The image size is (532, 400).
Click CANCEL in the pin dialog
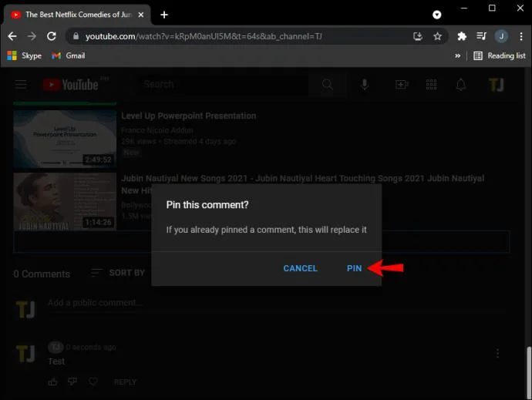tap(300, 268)
